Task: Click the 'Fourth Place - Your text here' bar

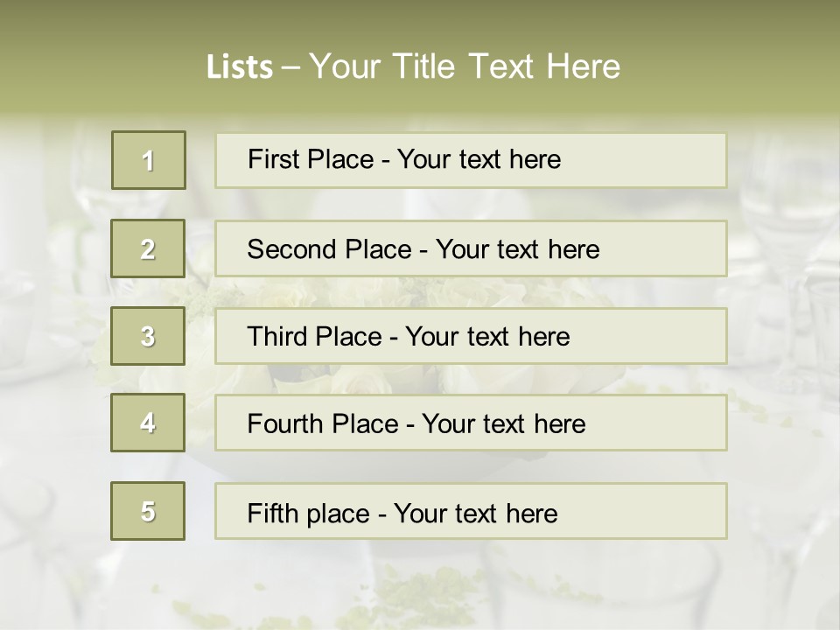Action: click(x=471, y=423)
